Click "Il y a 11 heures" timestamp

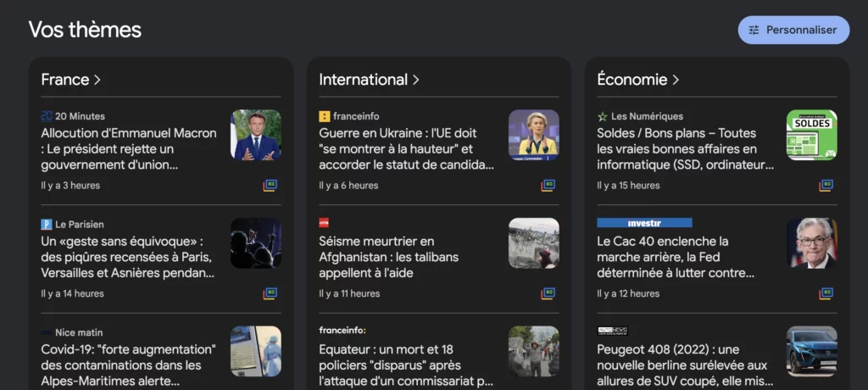click(x=349, y=293)
